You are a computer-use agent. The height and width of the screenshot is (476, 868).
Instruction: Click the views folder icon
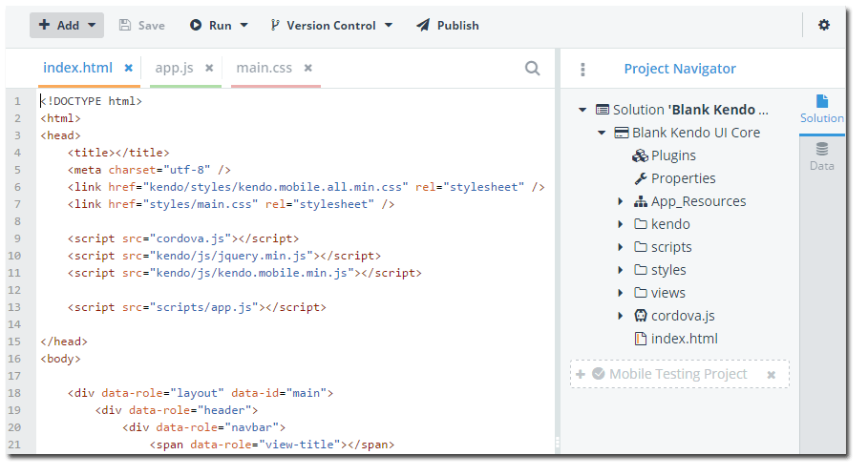(641, 293)
